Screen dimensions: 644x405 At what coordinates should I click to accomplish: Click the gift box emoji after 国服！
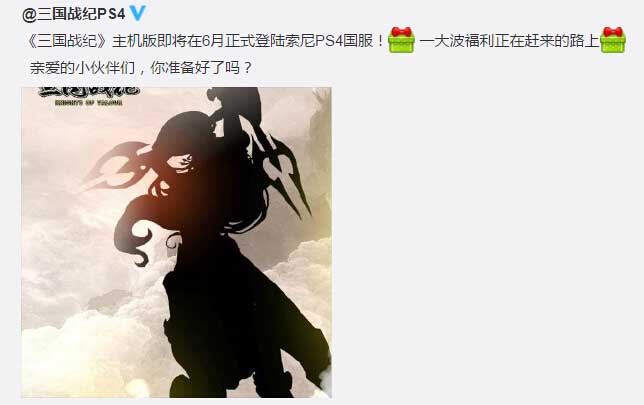[401, 40]
